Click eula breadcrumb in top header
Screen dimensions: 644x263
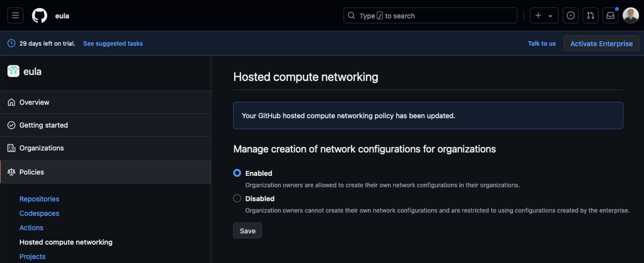coord(62,16)
